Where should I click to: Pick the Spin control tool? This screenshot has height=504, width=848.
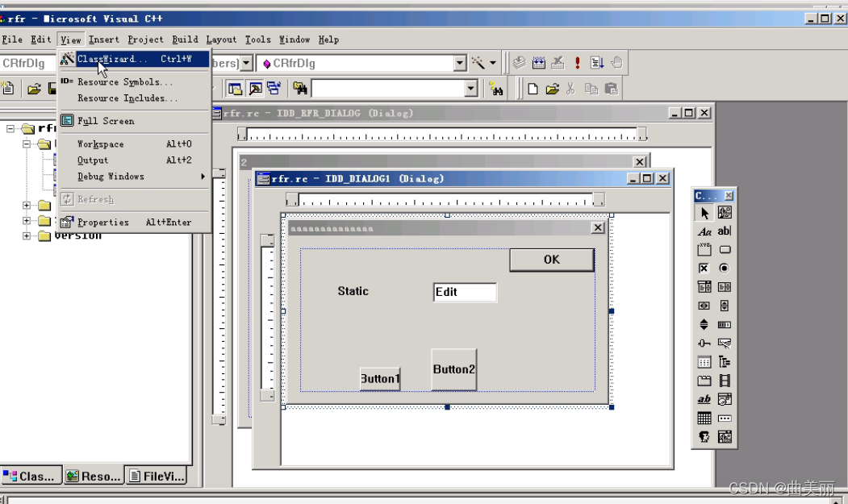click(704, 324)
